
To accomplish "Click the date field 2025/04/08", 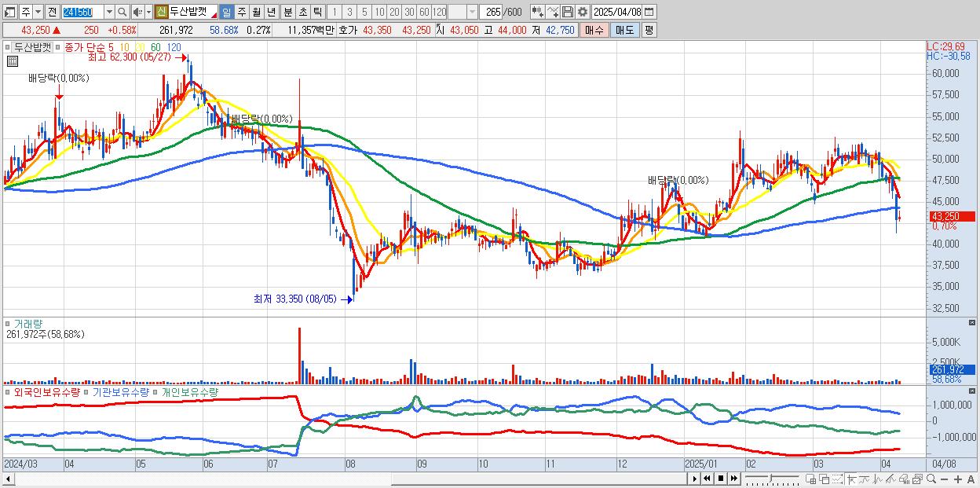I will click(x=617, y=12).
